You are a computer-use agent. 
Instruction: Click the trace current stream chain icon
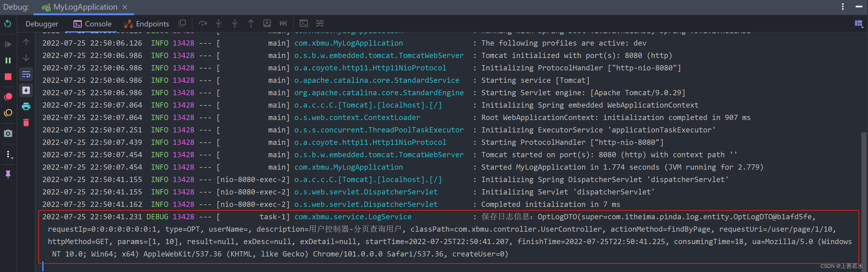pyautogui.click(x=320, y=23)
